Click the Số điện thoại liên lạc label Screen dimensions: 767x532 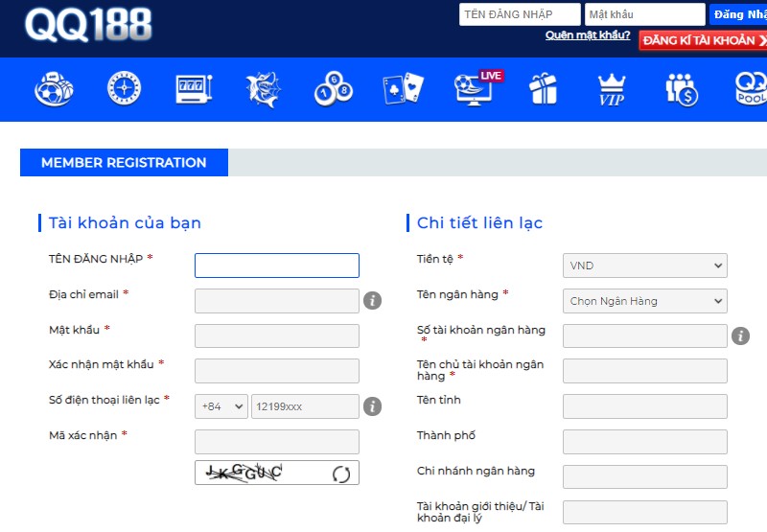click(x=105, y=400)
